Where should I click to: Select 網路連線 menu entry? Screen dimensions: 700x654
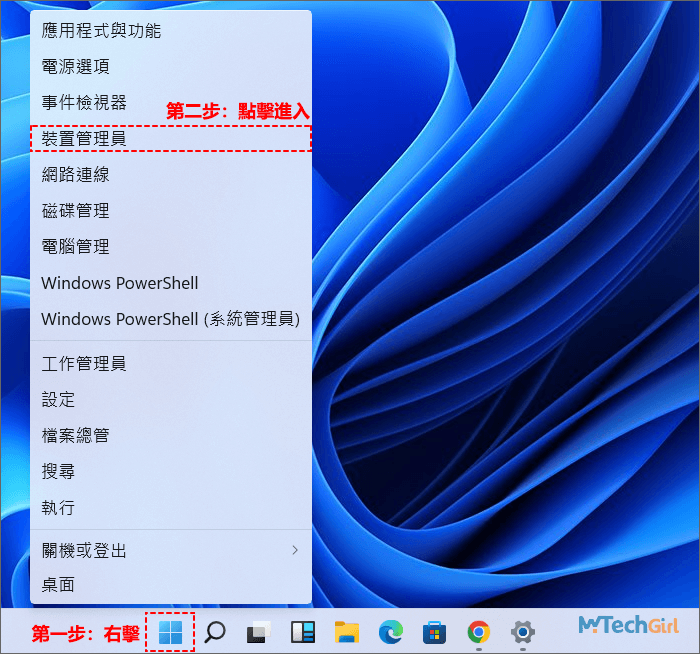[x=75, y=174]
